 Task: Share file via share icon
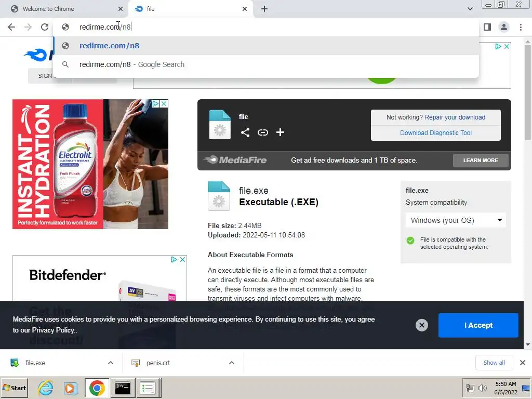(x=245, y=132)
